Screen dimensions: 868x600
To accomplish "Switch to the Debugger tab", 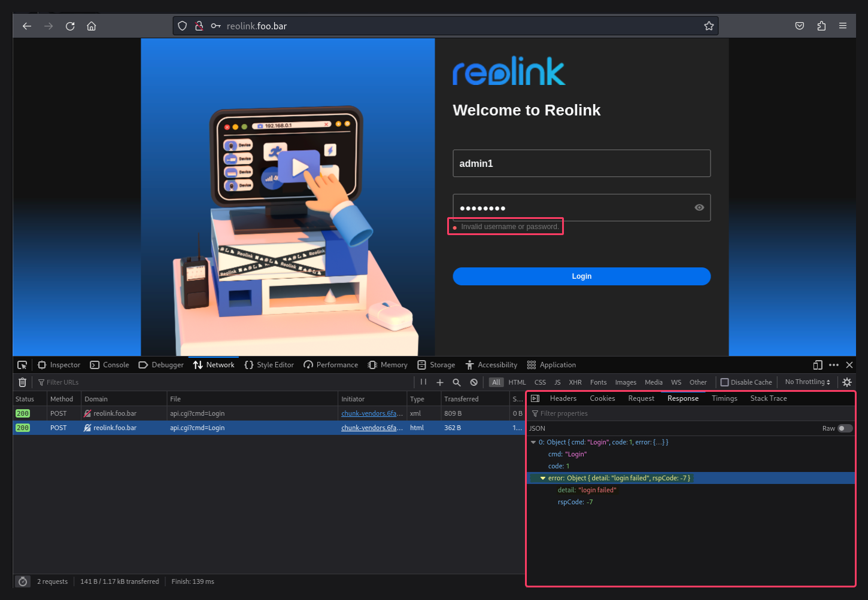I will pos(161,365).
